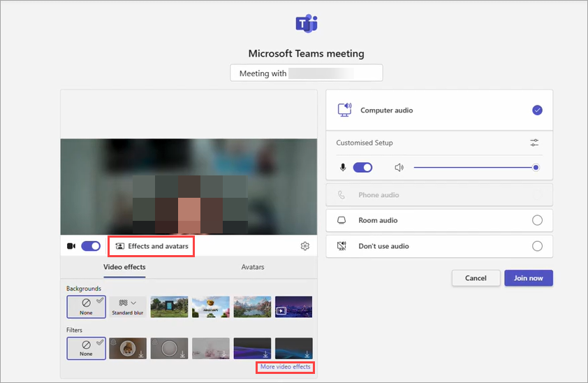The height and width of the screenshot is (383, 588).
Task: Toggle the microphone switch off
Action: pyautogui.click(x=362, y=167)
